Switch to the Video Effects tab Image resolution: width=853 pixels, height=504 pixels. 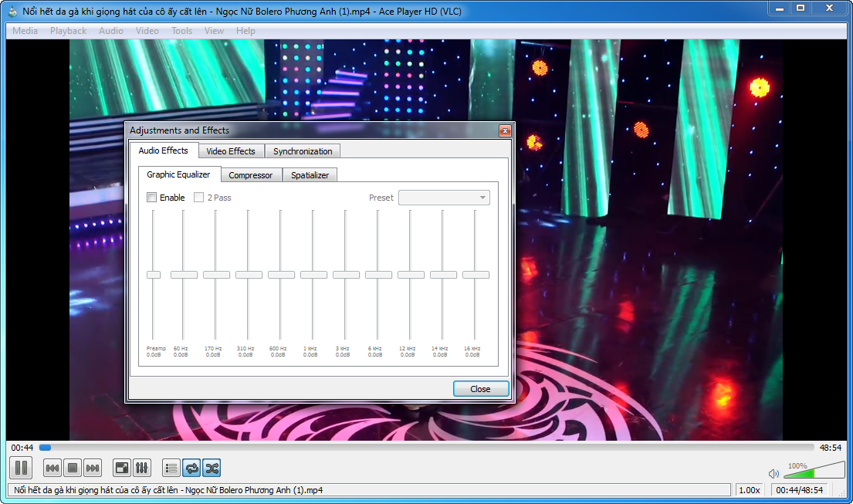pos(231,151)
